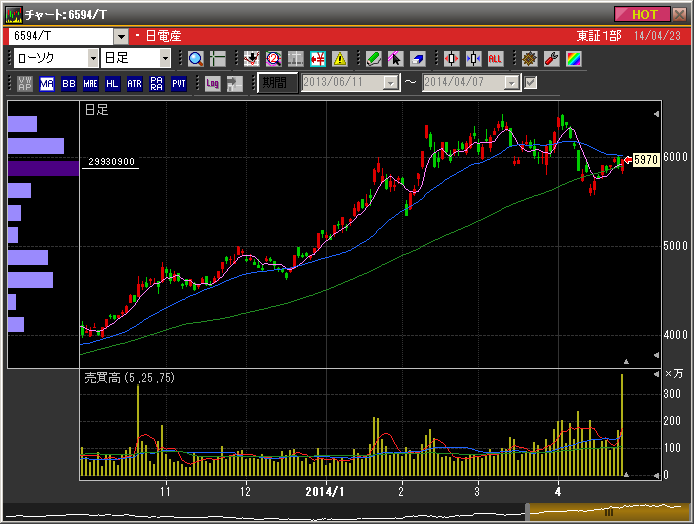
Task: Click the yellow warning triangle icon
Action: 339,58
